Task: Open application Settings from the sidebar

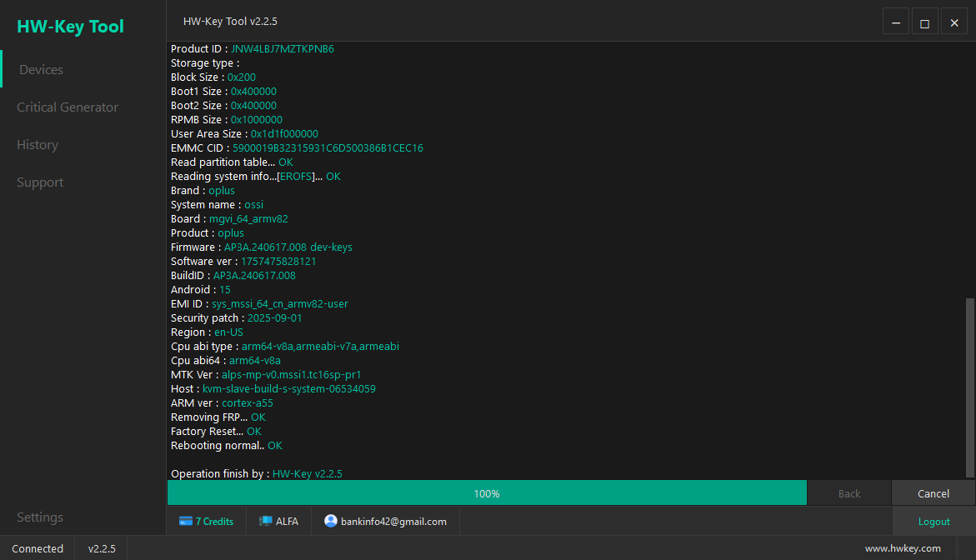Action: pos(39,517)
